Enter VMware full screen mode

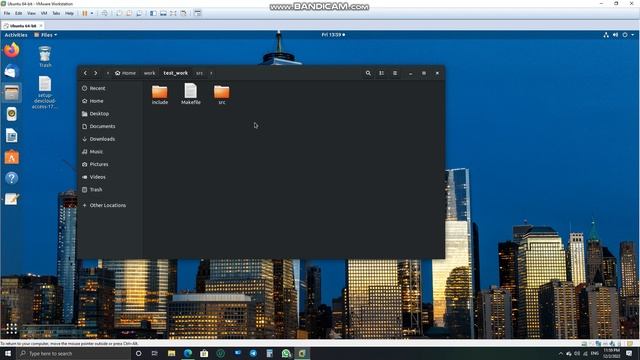[173, 13]
